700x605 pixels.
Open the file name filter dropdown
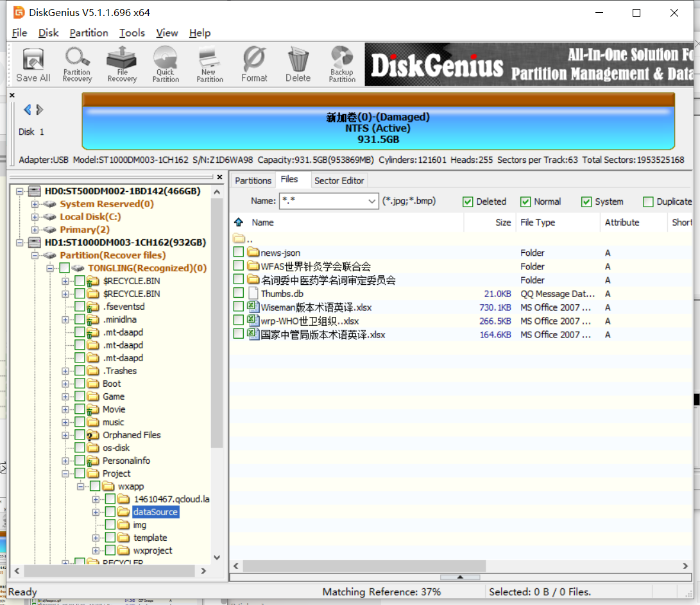coord(372,201)
